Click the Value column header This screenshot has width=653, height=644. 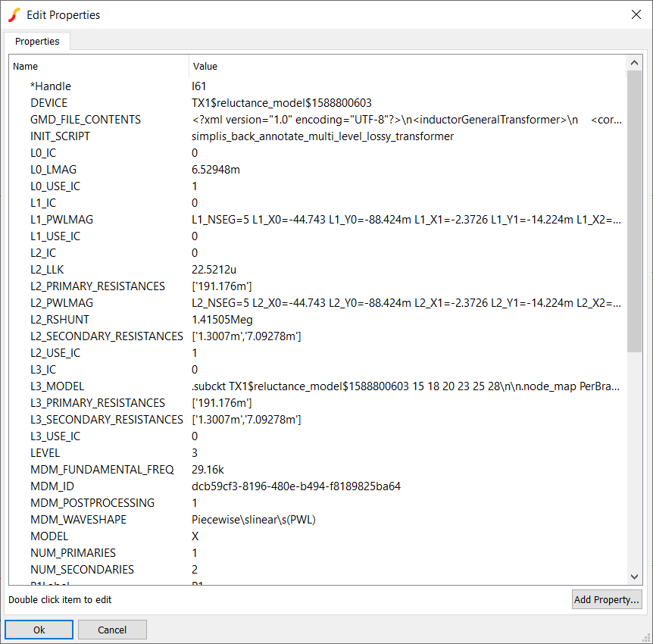coord(205,67)
